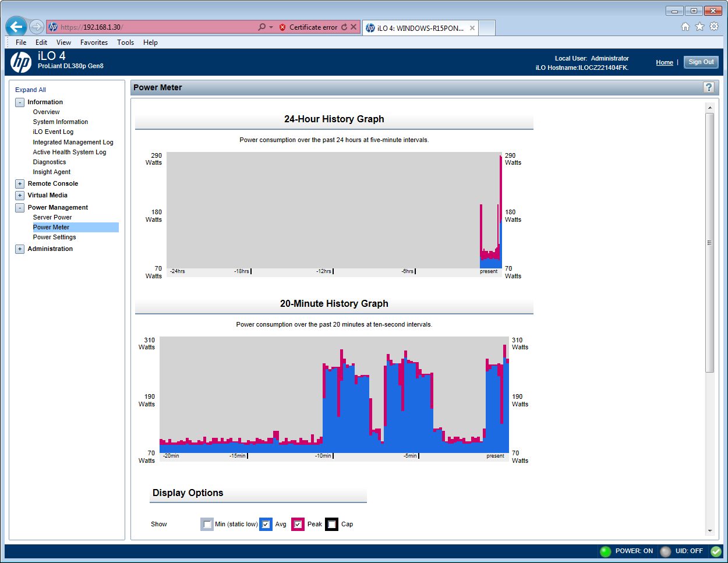Click the Refresh icon in address bar
This screenshot has width=728, height=563.
point(344,27)
